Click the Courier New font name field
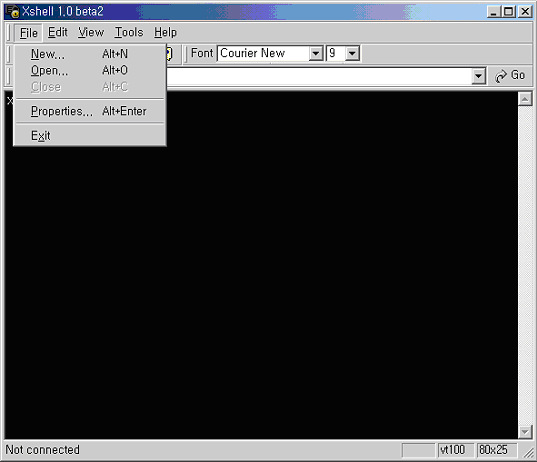 coord(263,53)
